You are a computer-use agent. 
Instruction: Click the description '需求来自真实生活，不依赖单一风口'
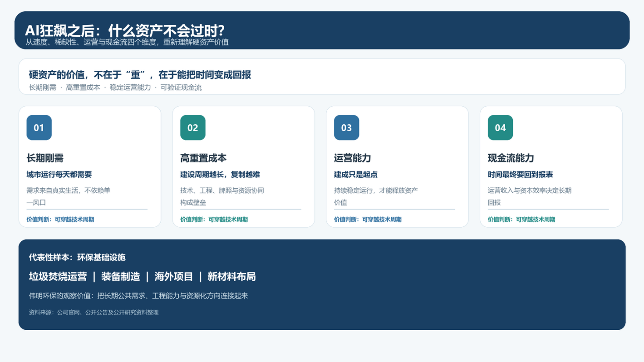(x=69, y=196)
